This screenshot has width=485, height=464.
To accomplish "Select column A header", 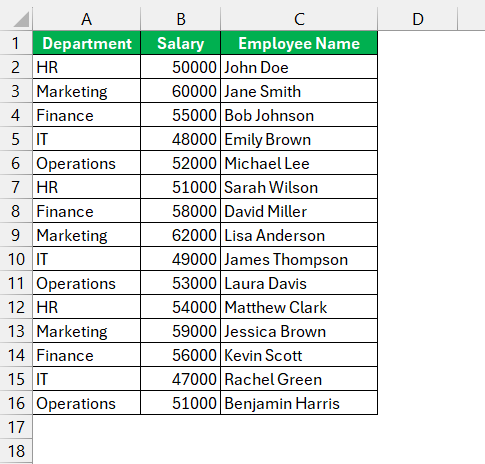I will [87, 19].
